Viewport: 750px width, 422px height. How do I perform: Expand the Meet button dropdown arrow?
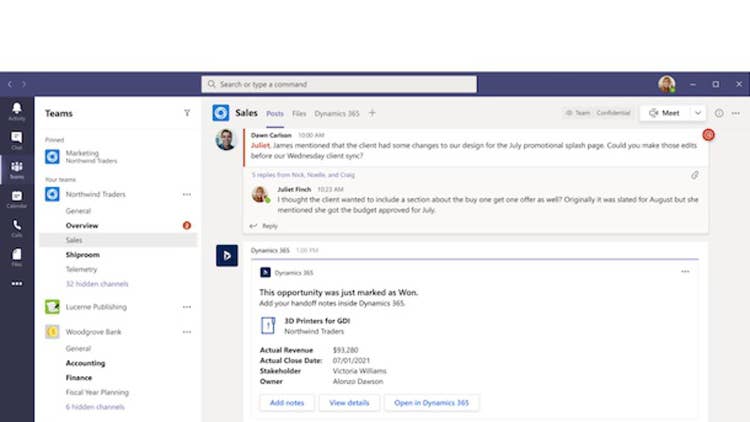698,113
